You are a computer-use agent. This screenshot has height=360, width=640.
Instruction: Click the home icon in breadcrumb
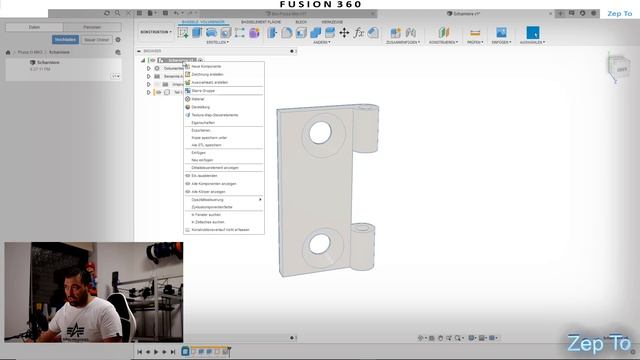pyautogui.click(x=8, y=52)
